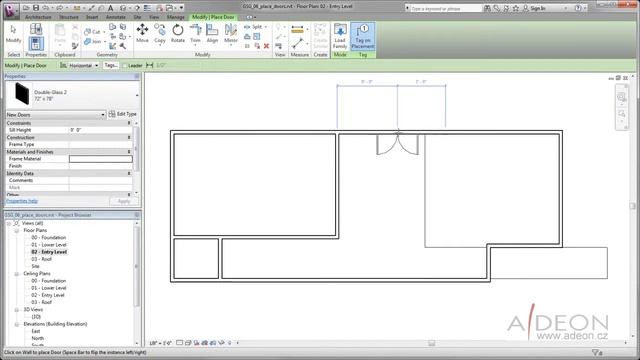Collapse the Materials and Finishes section
640x360 pixels.
click(129, 152)
